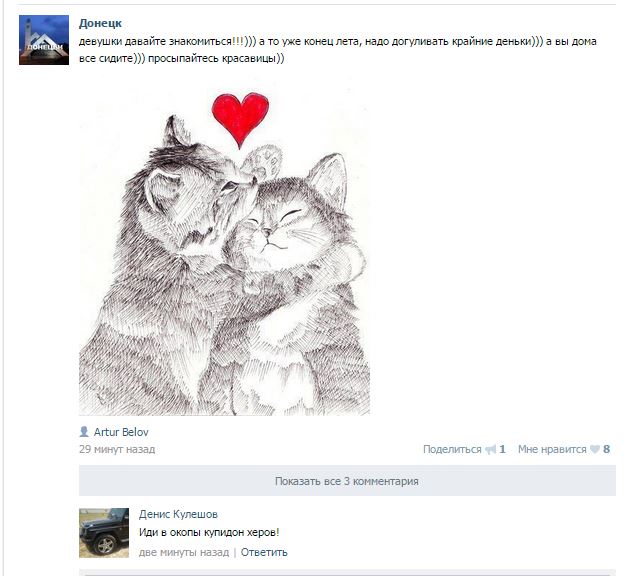Open Денис Кулешов's jeep avatar
Viewport: 631px width, 576px height.
[x=104, y=533]
